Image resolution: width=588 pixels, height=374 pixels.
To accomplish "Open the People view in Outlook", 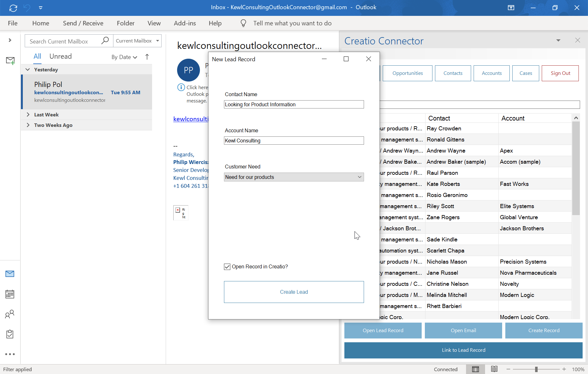I will pos(10,315).
